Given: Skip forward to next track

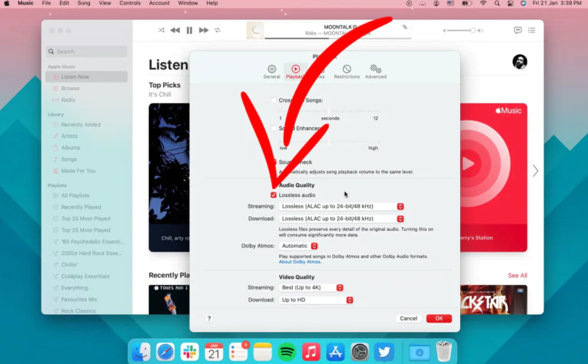Looking at the screenshot, I should pyautogui.click(x=204, y=30).
